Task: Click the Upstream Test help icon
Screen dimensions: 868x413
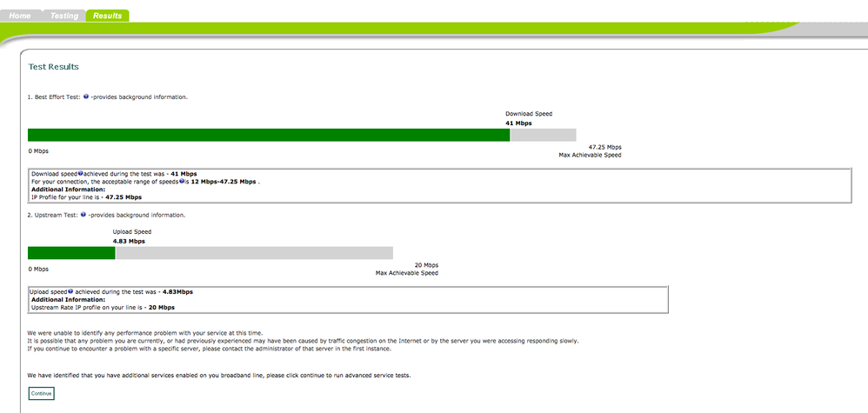Action: (x=83, y=214)
